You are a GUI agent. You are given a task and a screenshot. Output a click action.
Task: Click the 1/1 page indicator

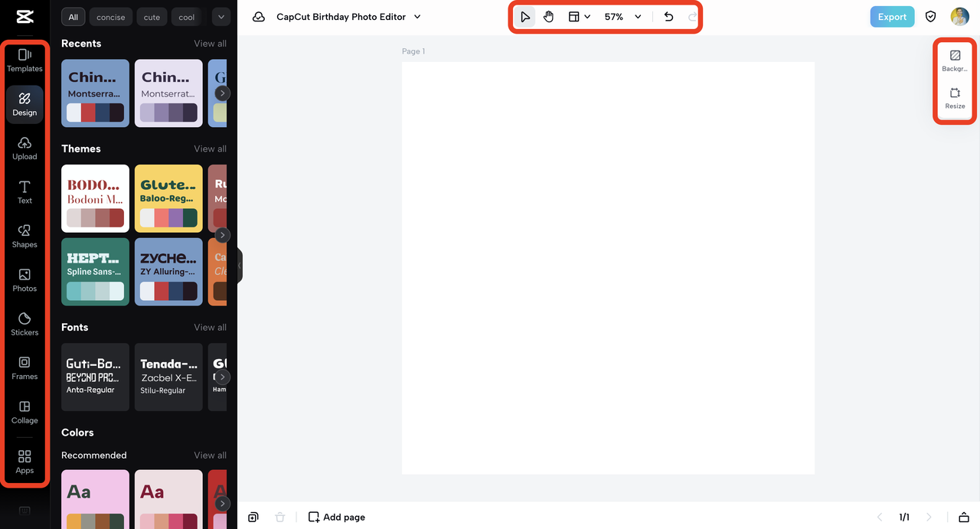click(904, 518)
